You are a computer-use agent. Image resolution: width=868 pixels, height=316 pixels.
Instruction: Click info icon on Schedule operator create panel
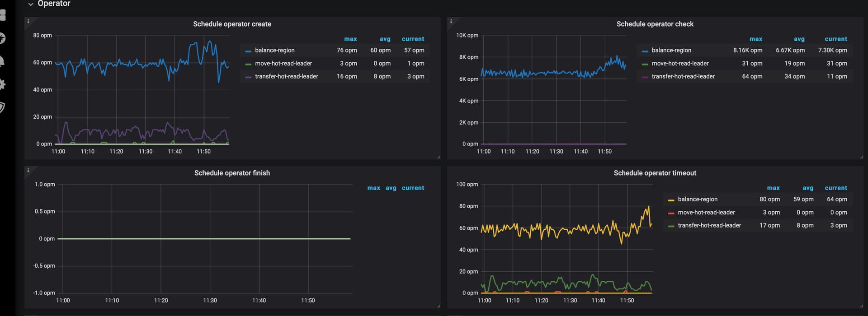coord(28,21)
